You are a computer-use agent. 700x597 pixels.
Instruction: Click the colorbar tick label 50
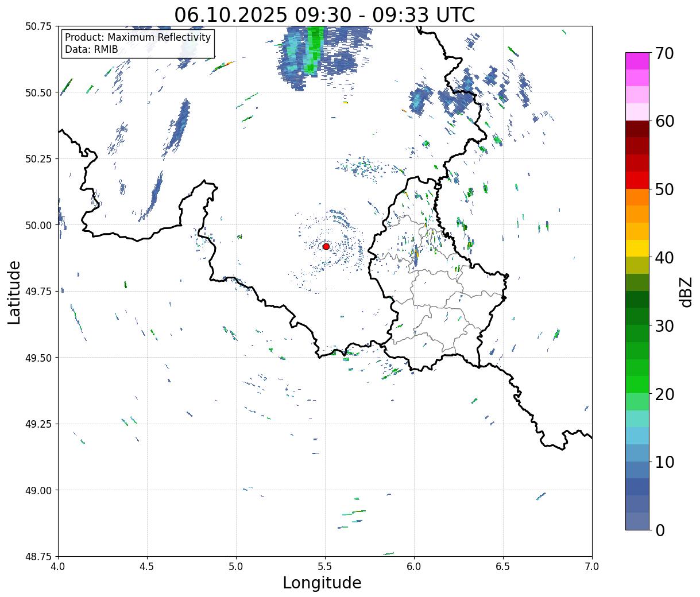click(664, 189)
